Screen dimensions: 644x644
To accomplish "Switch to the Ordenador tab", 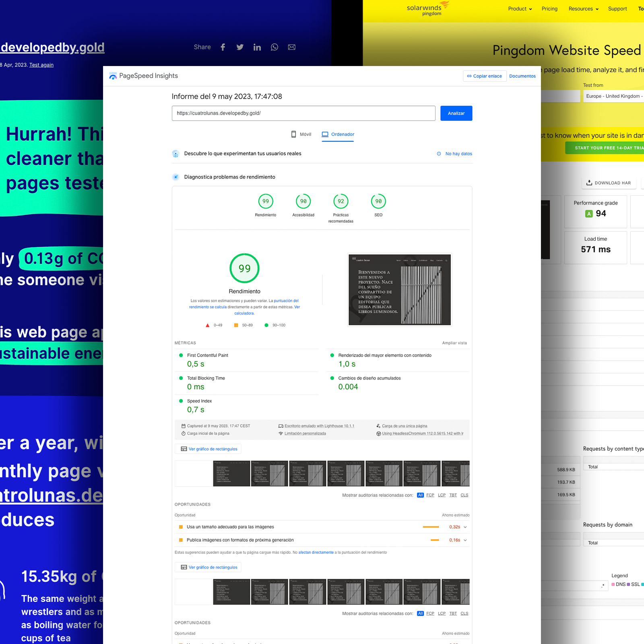I will pos(338,134).
